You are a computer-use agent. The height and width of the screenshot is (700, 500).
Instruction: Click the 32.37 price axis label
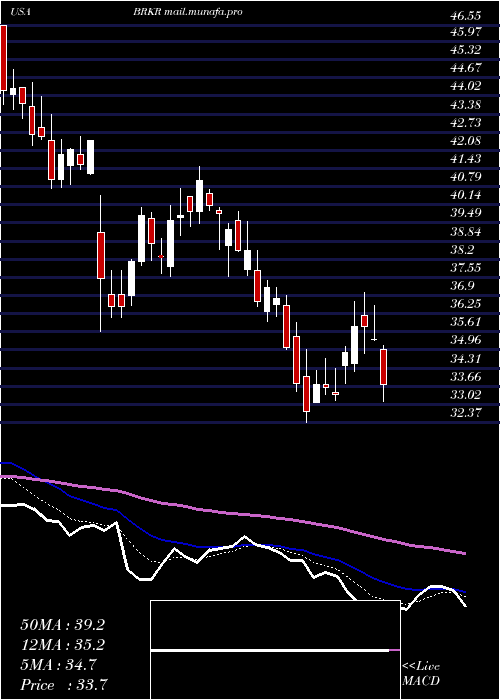point(465,412)
